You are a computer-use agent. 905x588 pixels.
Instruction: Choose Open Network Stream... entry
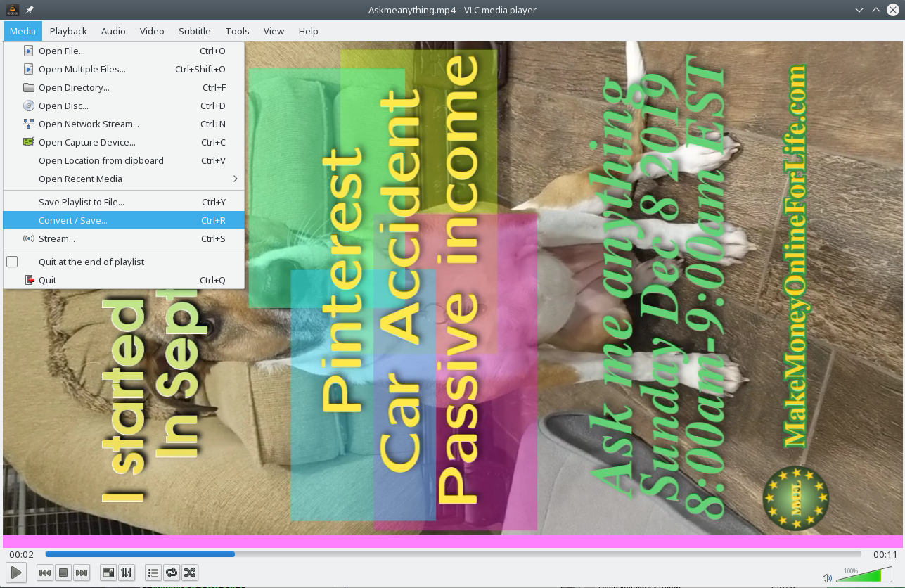pyautogui.click(x=124, y=124)
